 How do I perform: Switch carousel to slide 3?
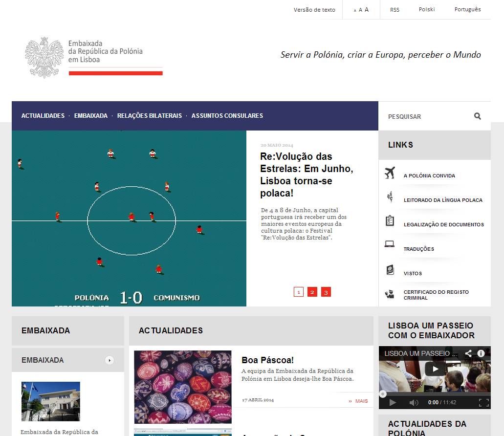pos(326,292)
